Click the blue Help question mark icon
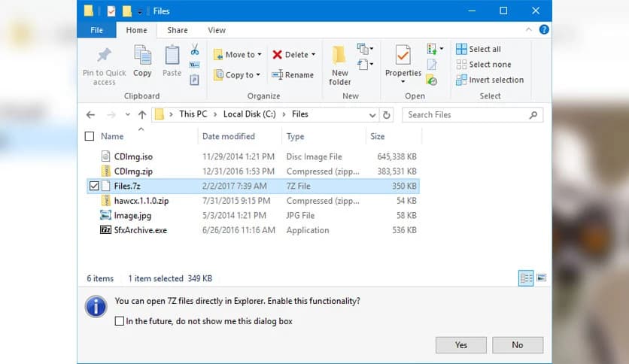Viewport: 629px width, 364px height. point(545,30)
